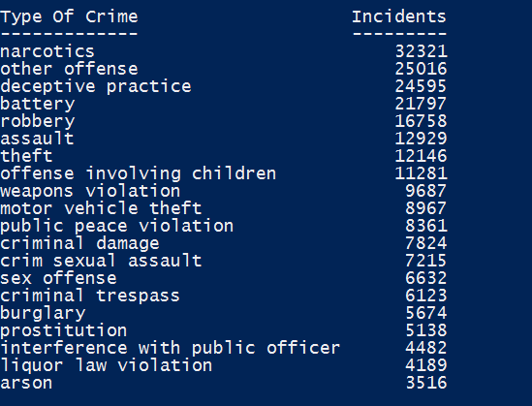Click the 'motor vehicle theft' entry

tap(101, 208)
